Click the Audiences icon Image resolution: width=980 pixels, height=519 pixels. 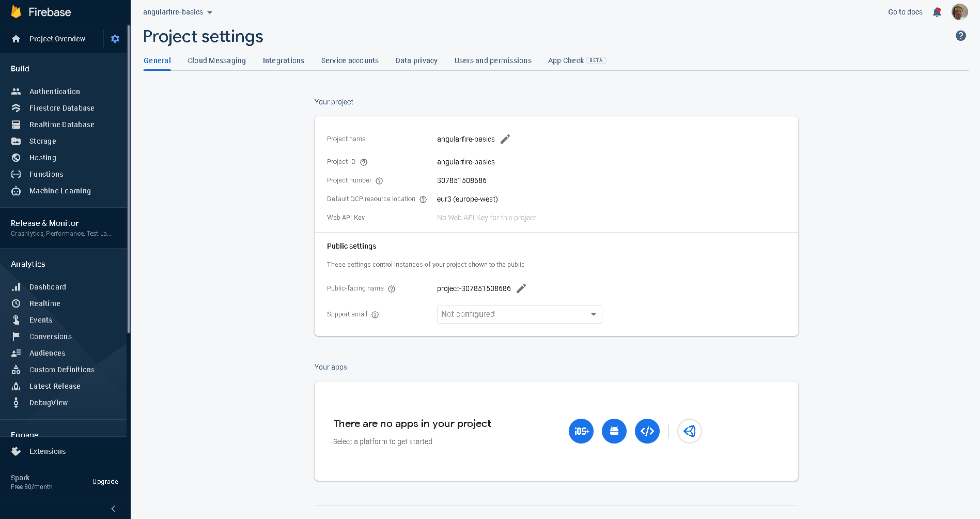click(16, 353)
